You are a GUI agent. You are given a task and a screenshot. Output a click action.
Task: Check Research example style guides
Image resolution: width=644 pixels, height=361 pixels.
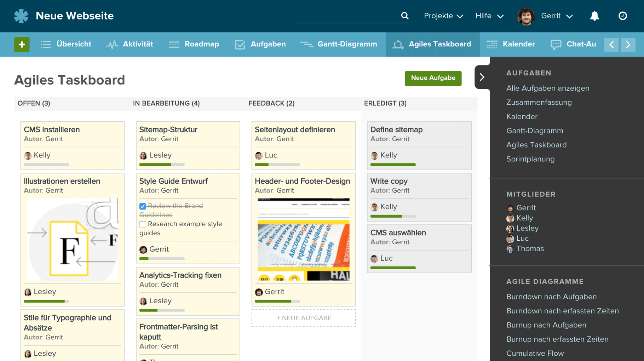143,224
